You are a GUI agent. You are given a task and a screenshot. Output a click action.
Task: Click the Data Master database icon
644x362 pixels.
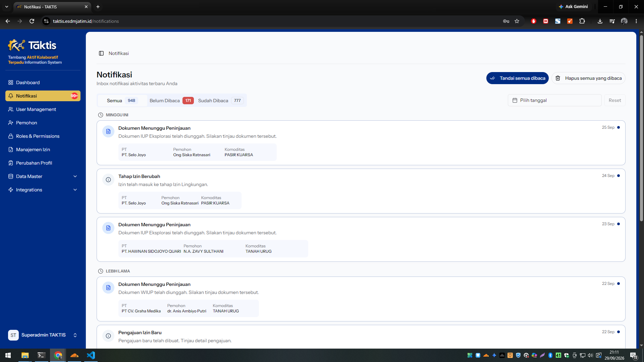coord(11,176)
